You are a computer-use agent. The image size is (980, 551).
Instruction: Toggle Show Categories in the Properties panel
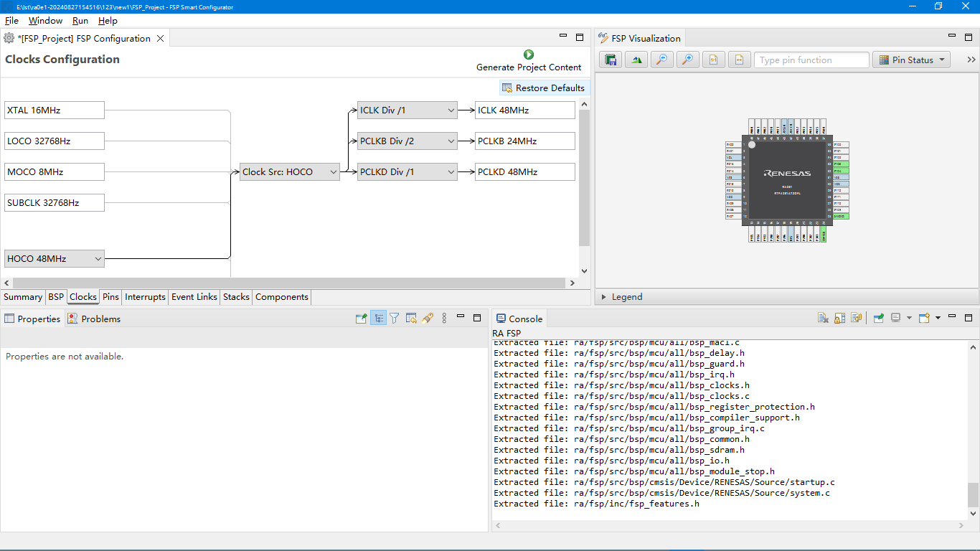pos(378,319)
